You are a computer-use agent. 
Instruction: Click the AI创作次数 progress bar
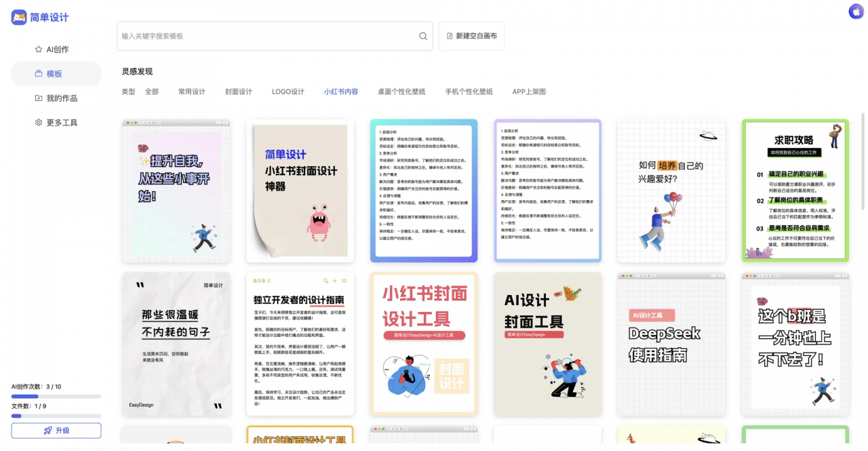56,396
